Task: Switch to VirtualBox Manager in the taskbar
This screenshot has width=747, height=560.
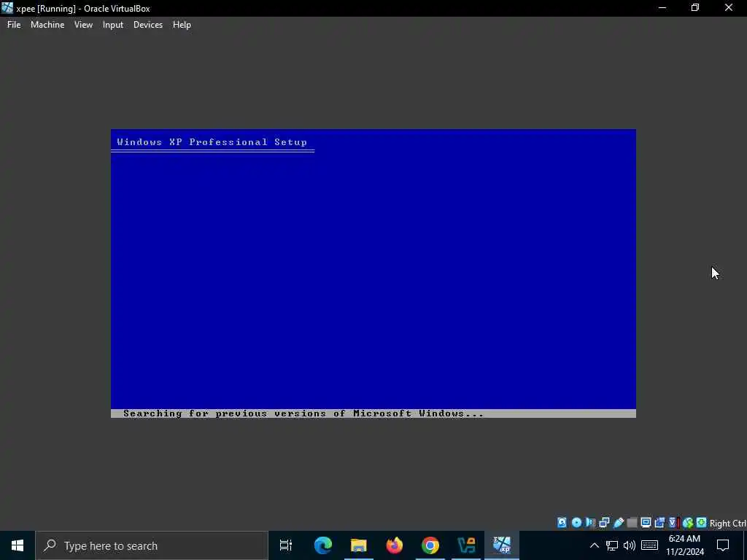Action: click(465, 545)
